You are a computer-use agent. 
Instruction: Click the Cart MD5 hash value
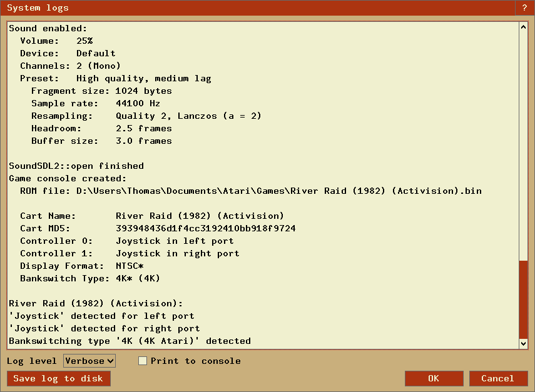[x=206, y=228]
